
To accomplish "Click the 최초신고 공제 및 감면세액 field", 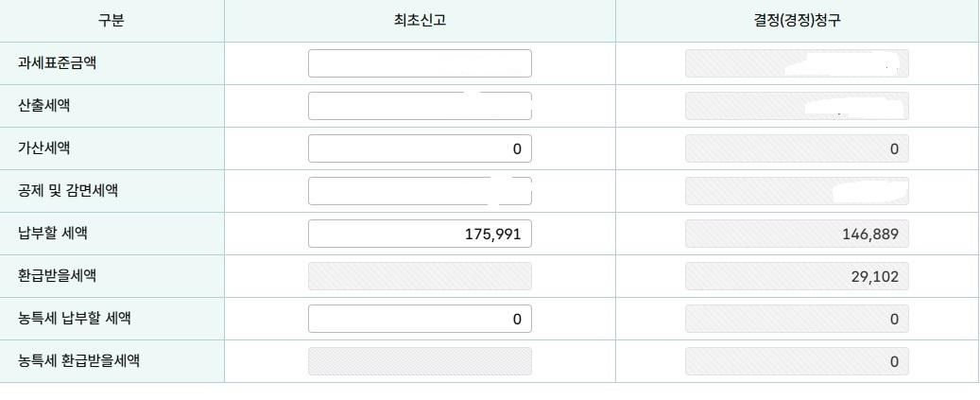I will click(x=420, y=191).
